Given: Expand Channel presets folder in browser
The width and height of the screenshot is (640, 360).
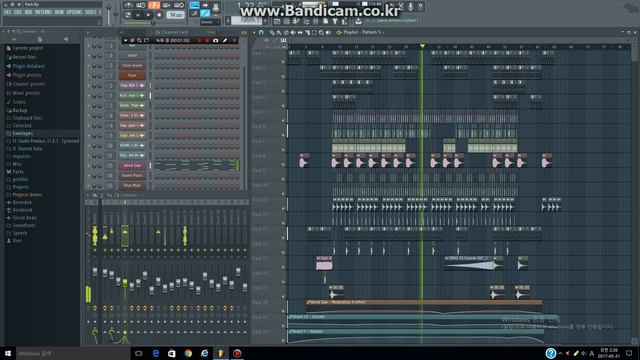Looking at the screenshot, I should click(x=25, y=84).
